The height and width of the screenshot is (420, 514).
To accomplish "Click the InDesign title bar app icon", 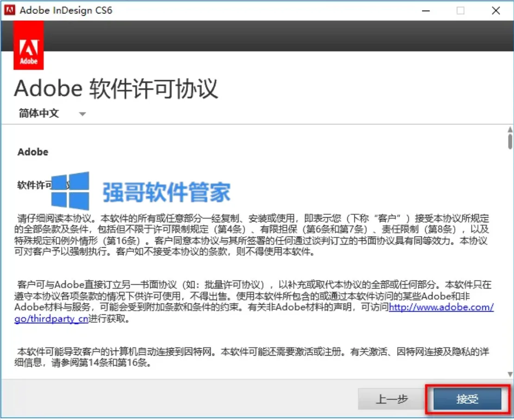I will click(10, 10).
